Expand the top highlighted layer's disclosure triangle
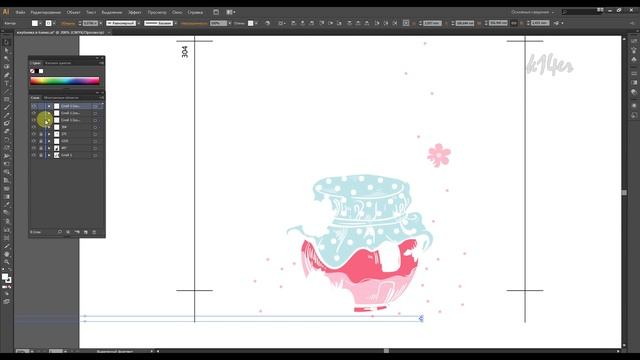The width and height of the screenshot is (640, 360). [x=49, y=106]
